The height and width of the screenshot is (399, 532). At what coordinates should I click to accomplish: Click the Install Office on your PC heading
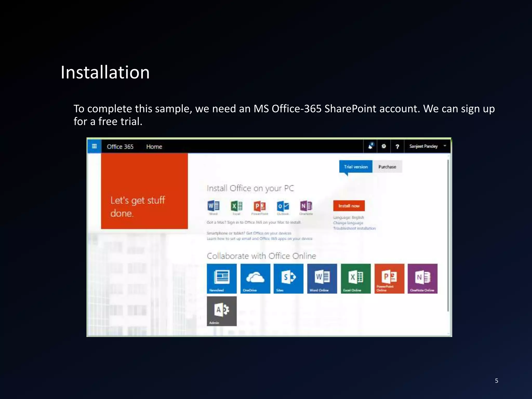pos(250,188)
